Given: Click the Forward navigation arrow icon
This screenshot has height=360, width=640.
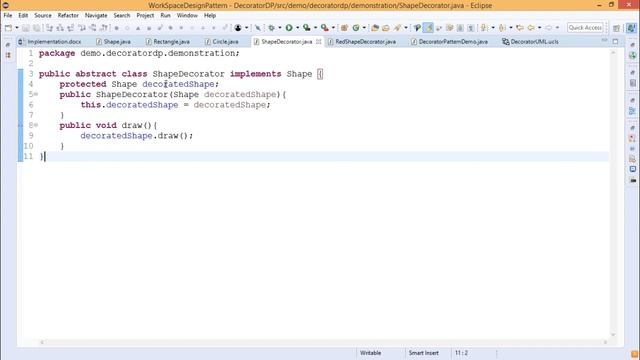Looking at the screenshot, I should 549,28.
